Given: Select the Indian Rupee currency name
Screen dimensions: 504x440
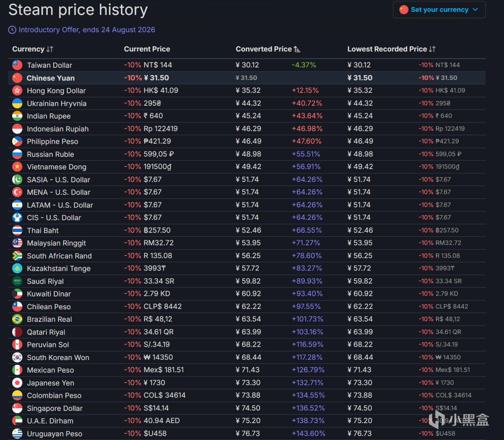Looking at the screenshot, I should click(49, 116).
